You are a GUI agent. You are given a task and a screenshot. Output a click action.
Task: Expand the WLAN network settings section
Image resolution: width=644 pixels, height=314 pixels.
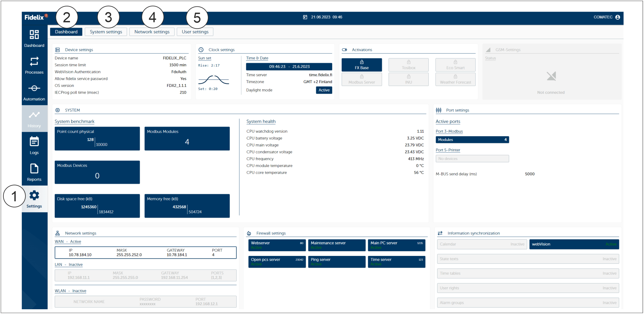click(x=70, y=291)
